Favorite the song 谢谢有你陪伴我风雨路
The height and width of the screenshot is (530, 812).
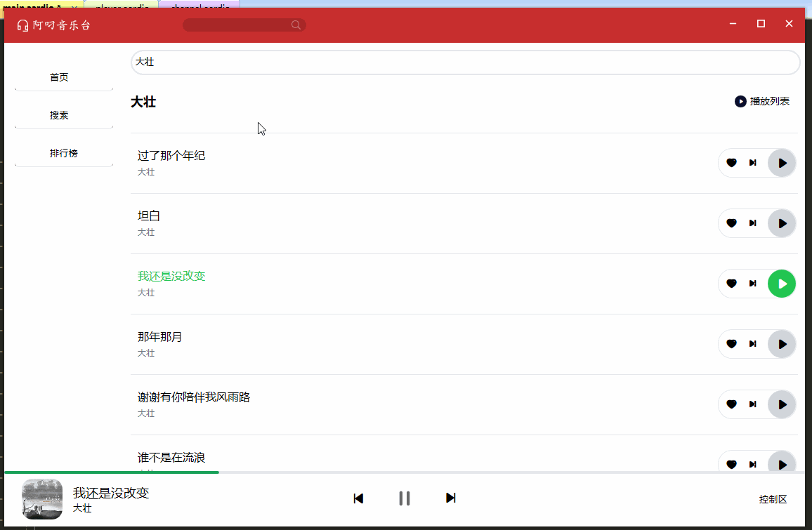731,404
